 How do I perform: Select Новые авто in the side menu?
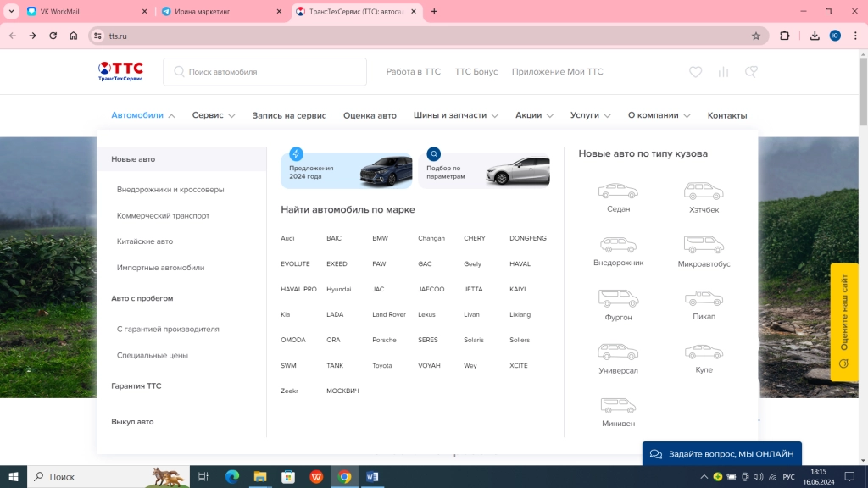pyautogui.click(x=182, y=158)
